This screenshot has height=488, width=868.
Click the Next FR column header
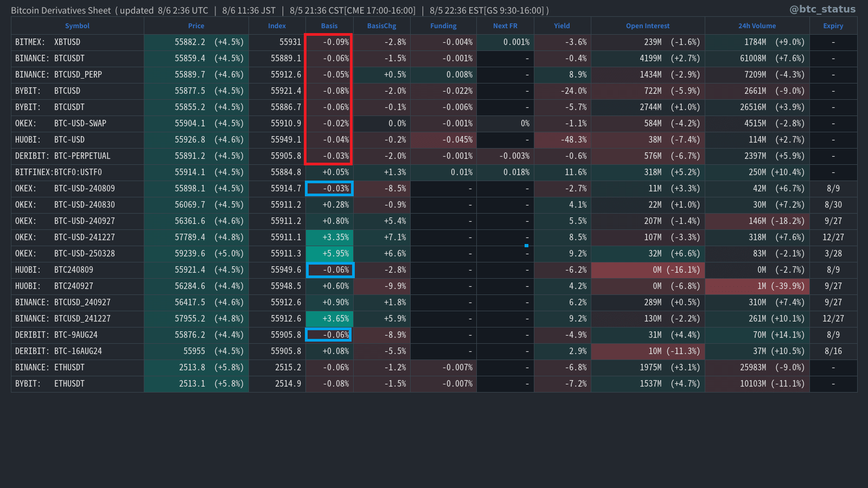505,26
